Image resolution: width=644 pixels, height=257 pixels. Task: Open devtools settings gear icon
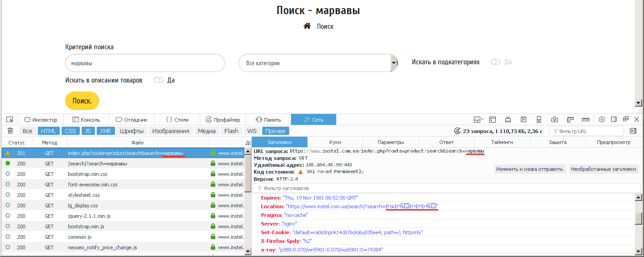[x=602, y=119]
